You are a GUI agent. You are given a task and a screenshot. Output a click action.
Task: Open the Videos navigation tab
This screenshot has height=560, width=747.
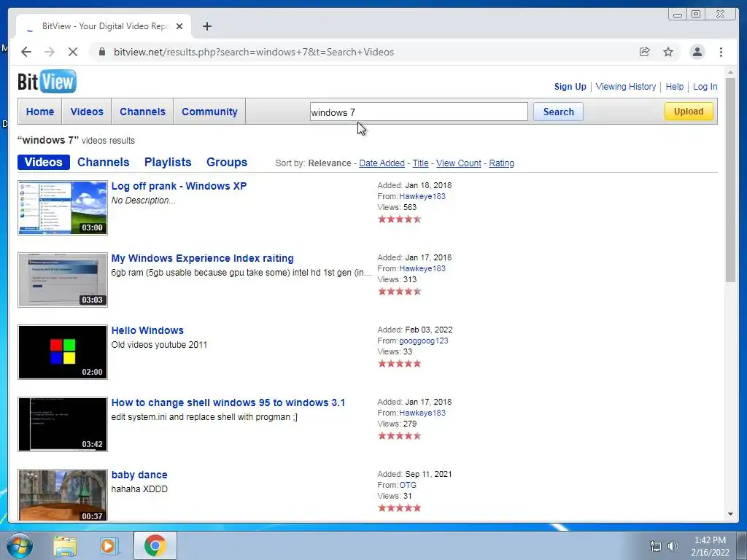[87, 112]
